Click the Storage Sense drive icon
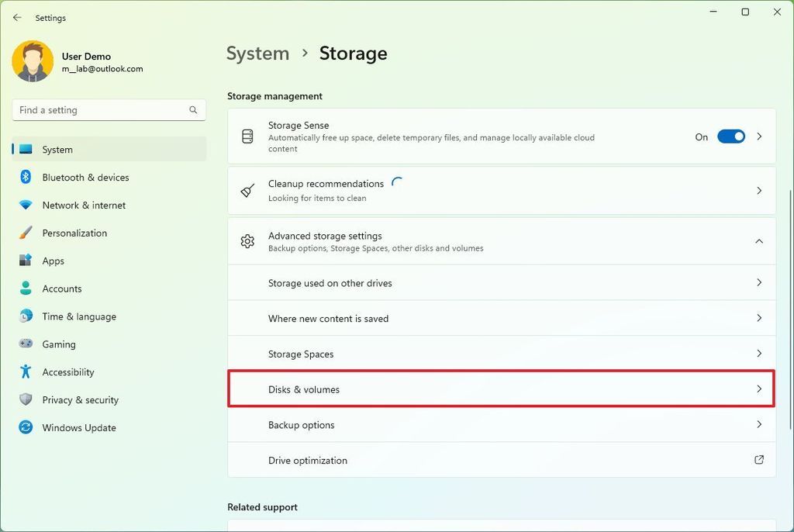 (247, 136)
